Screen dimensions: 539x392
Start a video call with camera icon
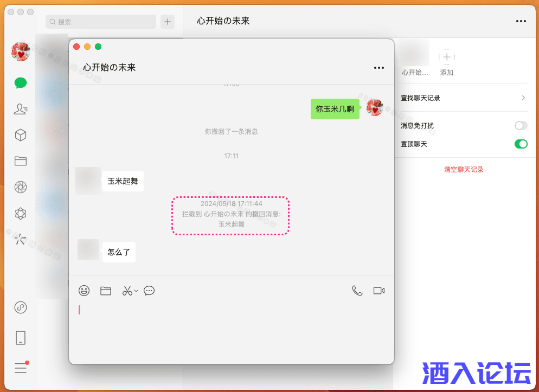[379, 291]
